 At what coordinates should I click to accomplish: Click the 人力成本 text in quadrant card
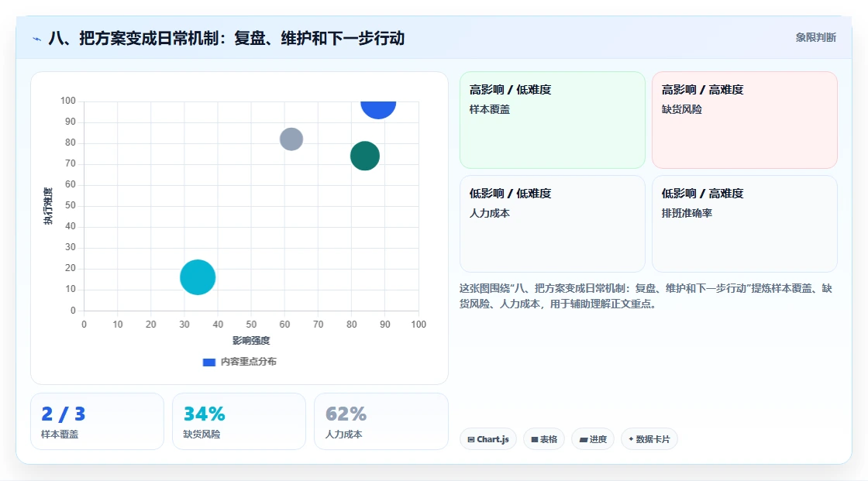489,213
